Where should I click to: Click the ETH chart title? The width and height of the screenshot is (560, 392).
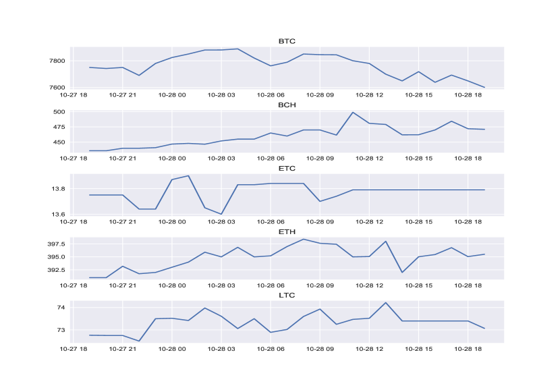point(287,231)
